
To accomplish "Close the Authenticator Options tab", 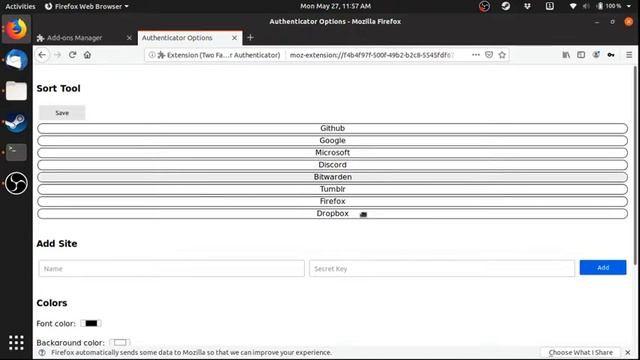I will 234,38.
